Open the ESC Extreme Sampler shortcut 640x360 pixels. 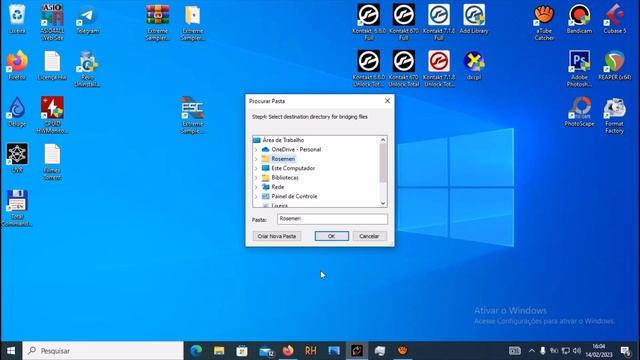[193, 115]
